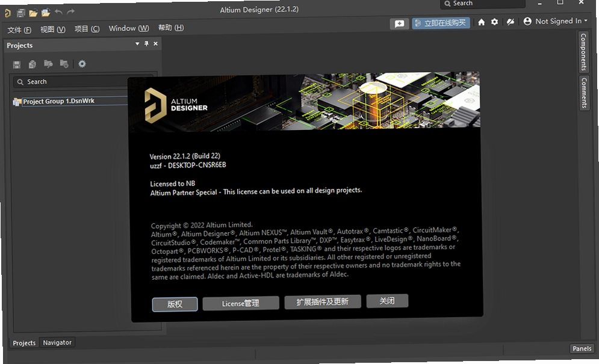
Task: Click the open project folder icon
Action: coord(46,13)
